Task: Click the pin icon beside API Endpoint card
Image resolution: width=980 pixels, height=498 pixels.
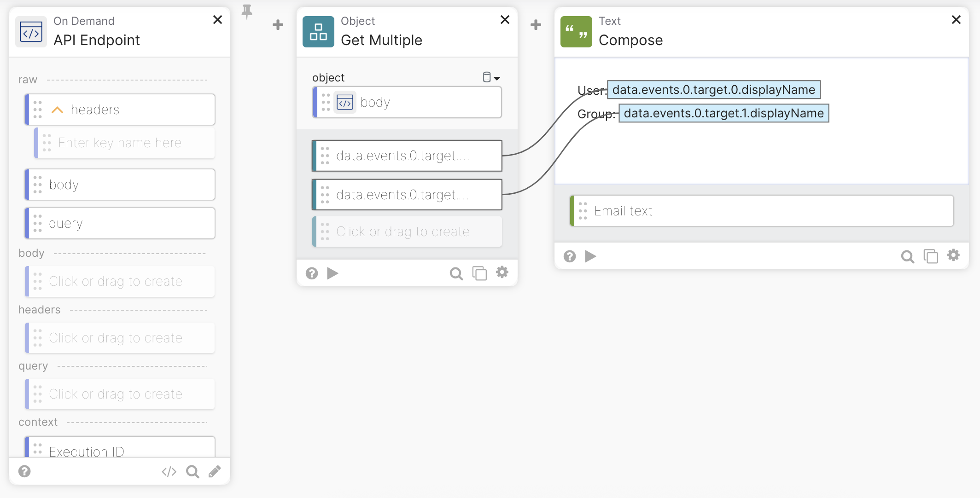Action: coord(247,12)
